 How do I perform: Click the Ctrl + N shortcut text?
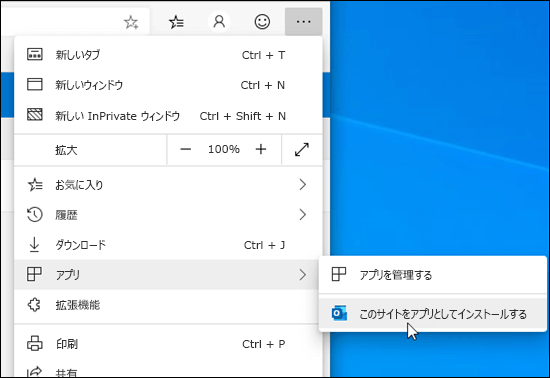[263, 85]
